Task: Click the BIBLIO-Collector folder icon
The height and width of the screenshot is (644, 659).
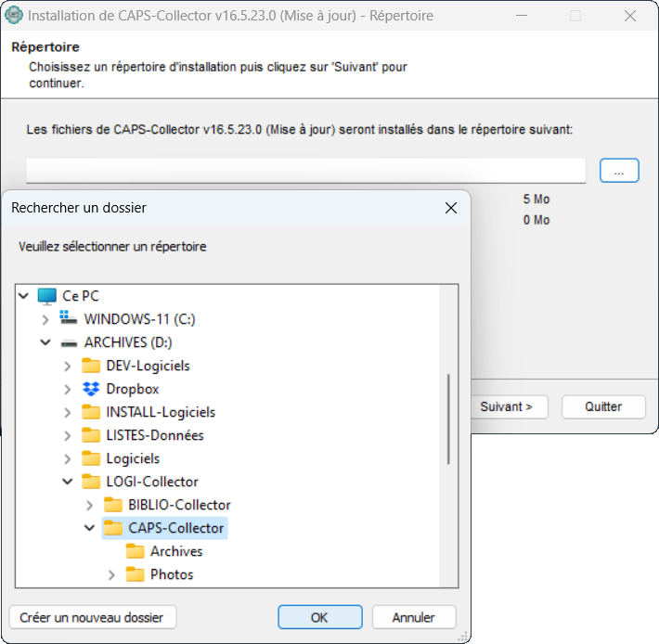Action: pyautogui.click(x=113, y=505)
